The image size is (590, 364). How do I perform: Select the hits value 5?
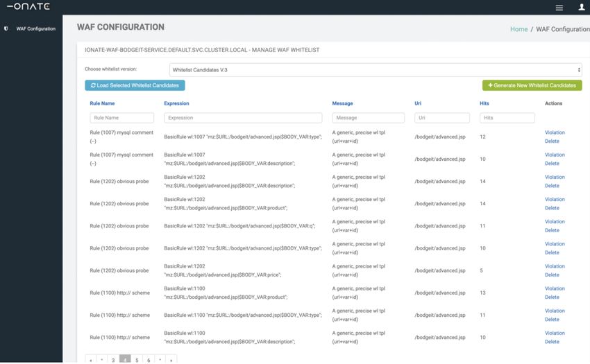[x=481, y=270]
